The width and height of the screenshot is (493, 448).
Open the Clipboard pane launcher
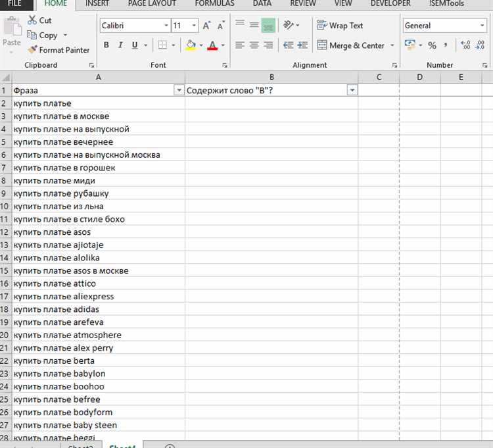pos(91,65)
